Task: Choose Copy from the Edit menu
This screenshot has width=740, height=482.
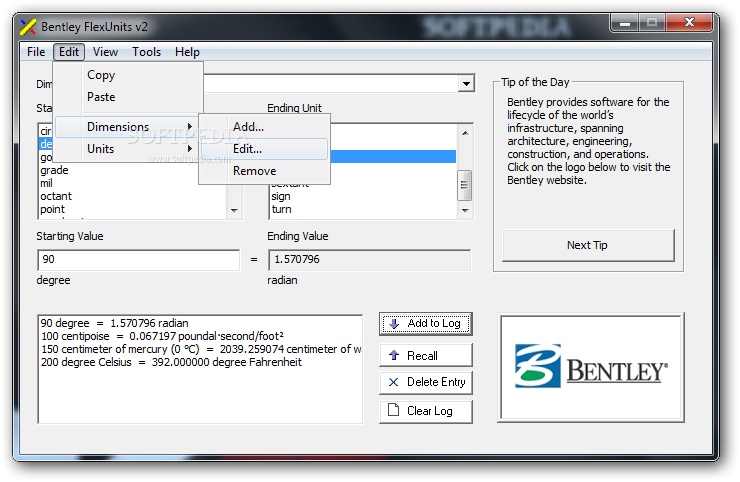Action: (x=128, y=75)
